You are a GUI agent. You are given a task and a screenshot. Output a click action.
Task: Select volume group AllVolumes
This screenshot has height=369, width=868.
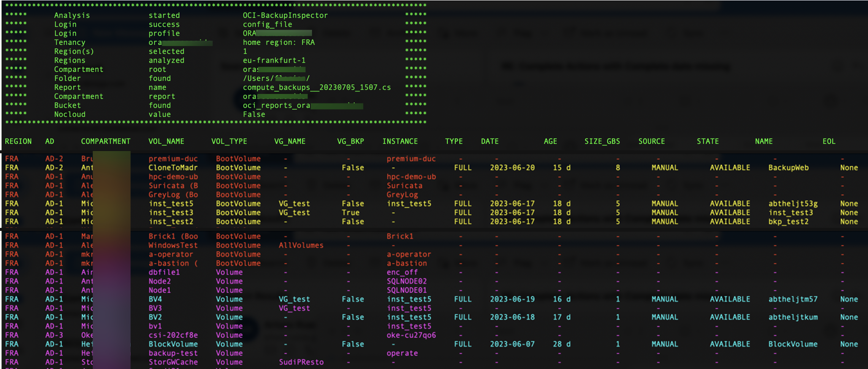click(x=301, y=245)
